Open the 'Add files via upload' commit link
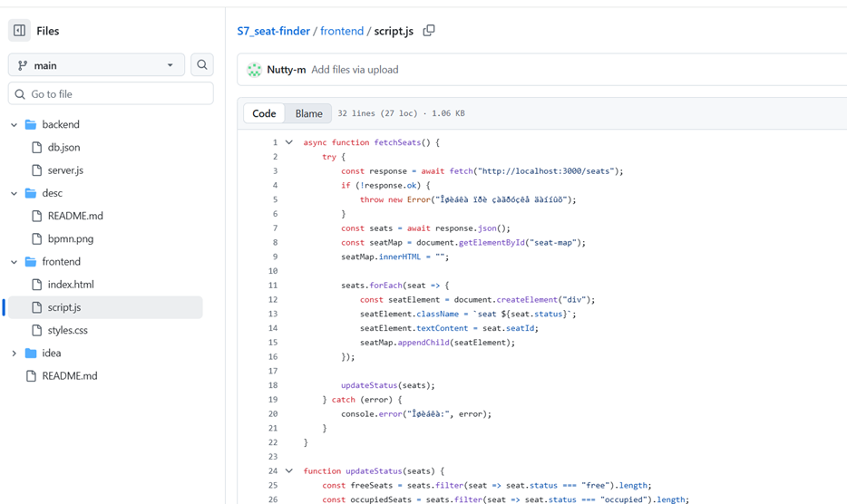The image size is (847, 504). [x=355, y=70]
